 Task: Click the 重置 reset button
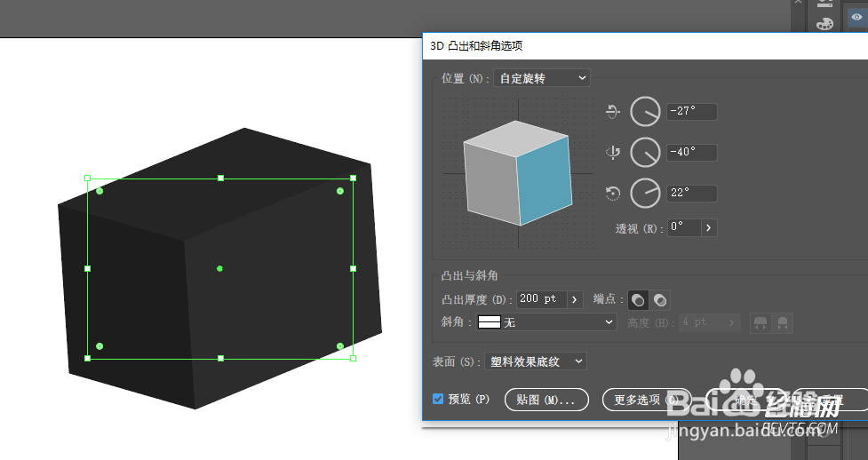831,400
